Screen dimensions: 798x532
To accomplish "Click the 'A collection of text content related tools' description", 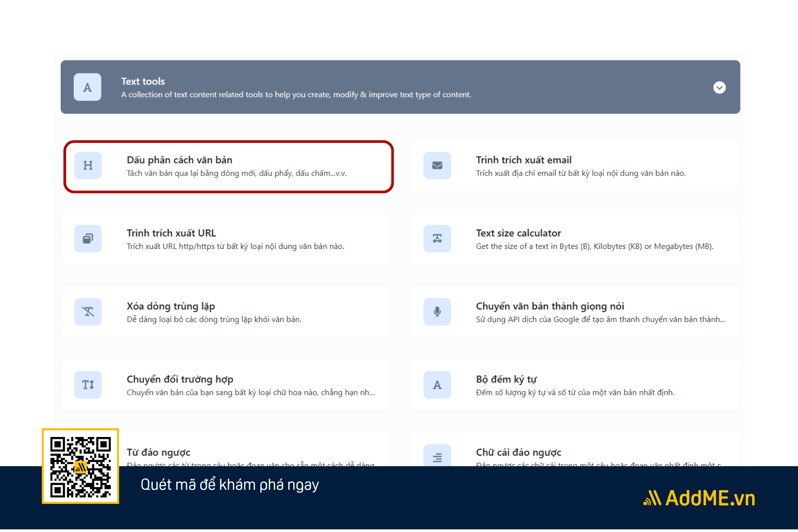I will click(x=296, y=95).
